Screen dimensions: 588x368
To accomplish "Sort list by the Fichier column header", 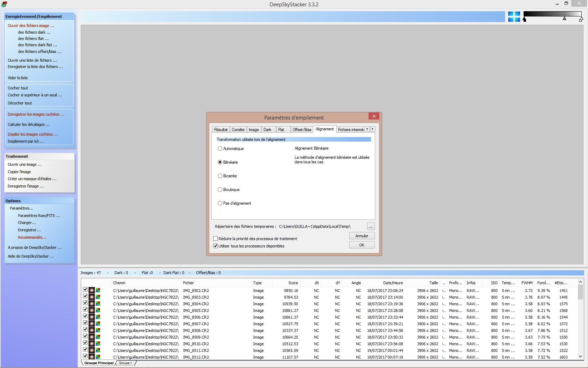I will click(216, 283).
